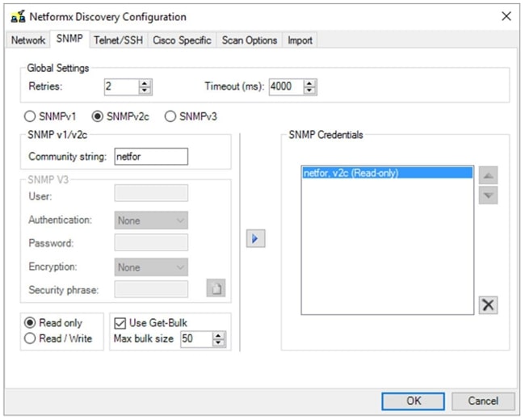Click the Timeout (ms) number field
525x420 pixels.
coord(287,87)
